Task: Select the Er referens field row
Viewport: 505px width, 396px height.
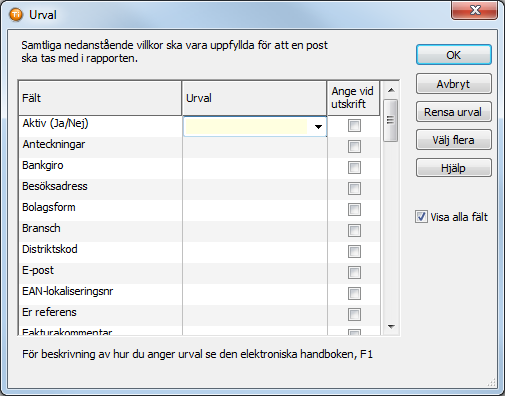Action: pos(101,315)
